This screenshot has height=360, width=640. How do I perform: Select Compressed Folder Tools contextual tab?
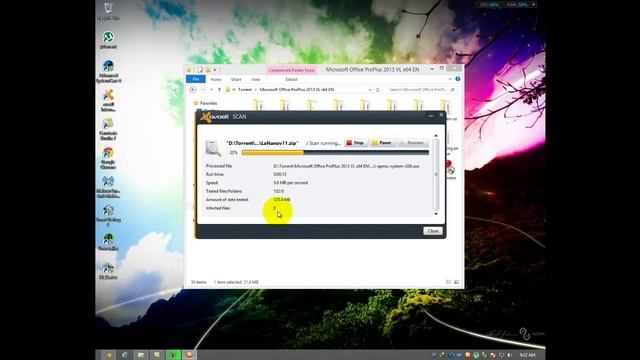click(x=291, y=70)
